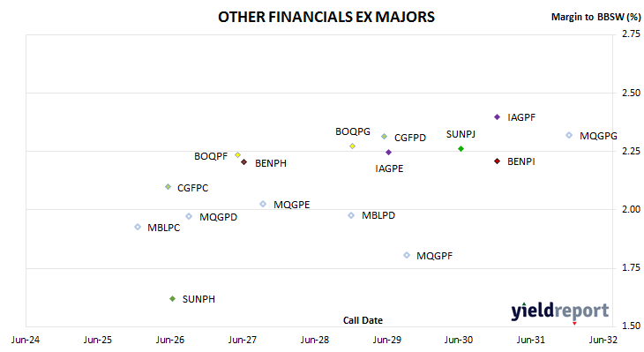
Task: Click the chart title Other Financials Ex Majors
Action: point(326,17)
